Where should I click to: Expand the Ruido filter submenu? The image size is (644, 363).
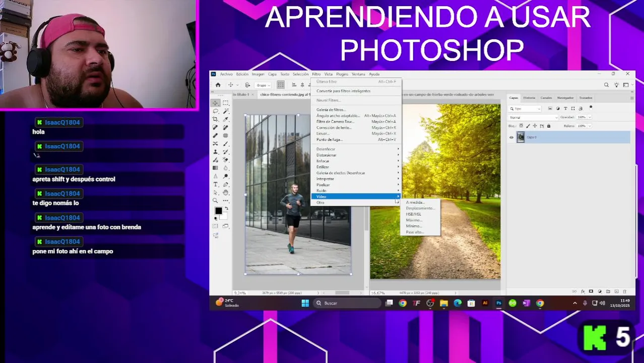(356, 191)
